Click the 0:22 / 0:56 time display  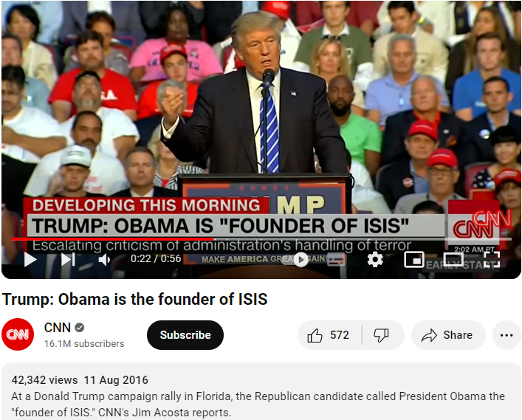pyautogui.click(x=156, y=258)
